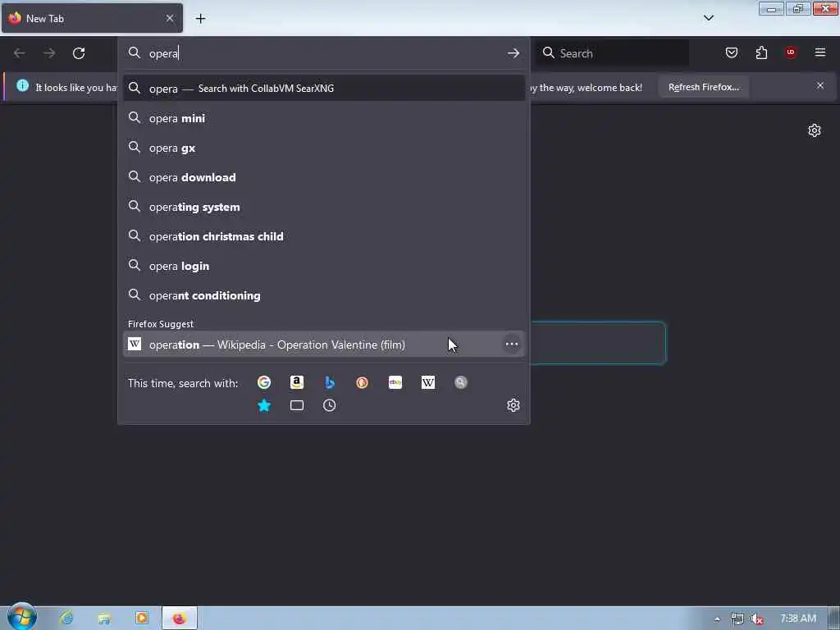
Task: Choose suggestion operant conditioning
Action: (x=323, y=295)
